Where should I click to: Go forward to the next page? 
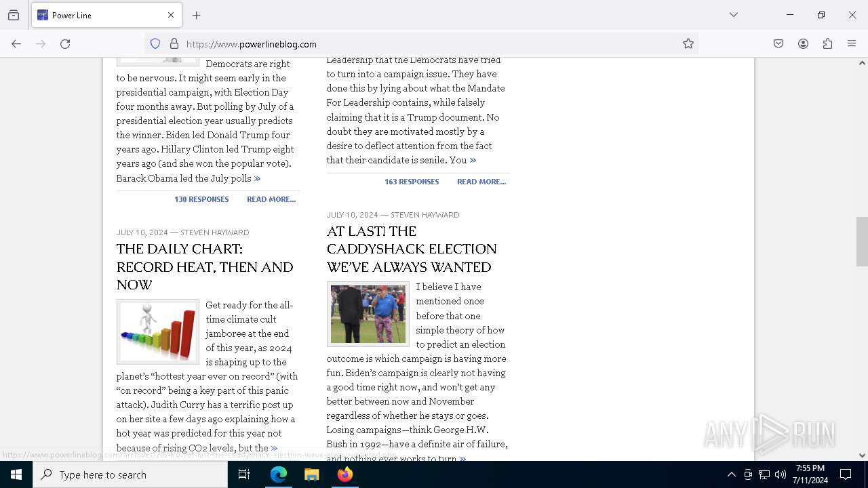pyautogui.click(x=41, y=44)
